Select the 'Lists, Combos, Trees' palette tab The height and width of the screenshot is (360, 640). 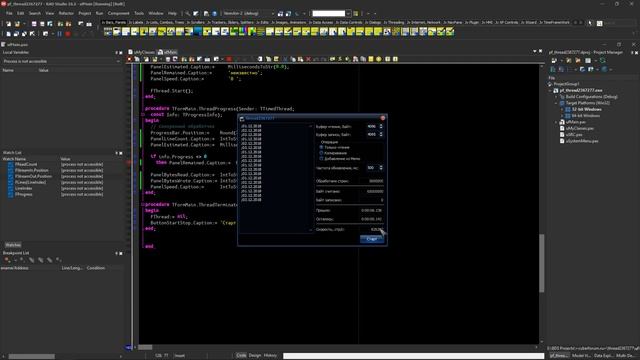point(165,22)
